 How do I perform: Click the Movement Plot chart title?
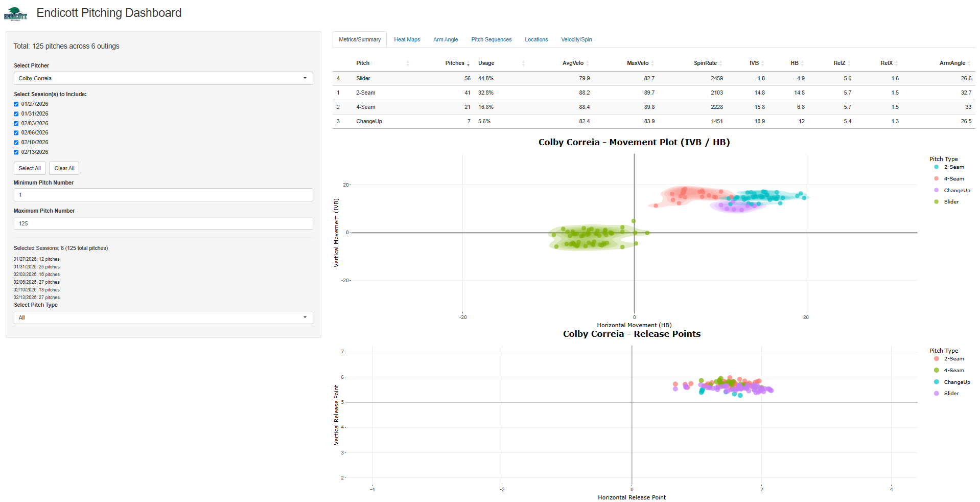pyautogui.click(x=634, y=142)
